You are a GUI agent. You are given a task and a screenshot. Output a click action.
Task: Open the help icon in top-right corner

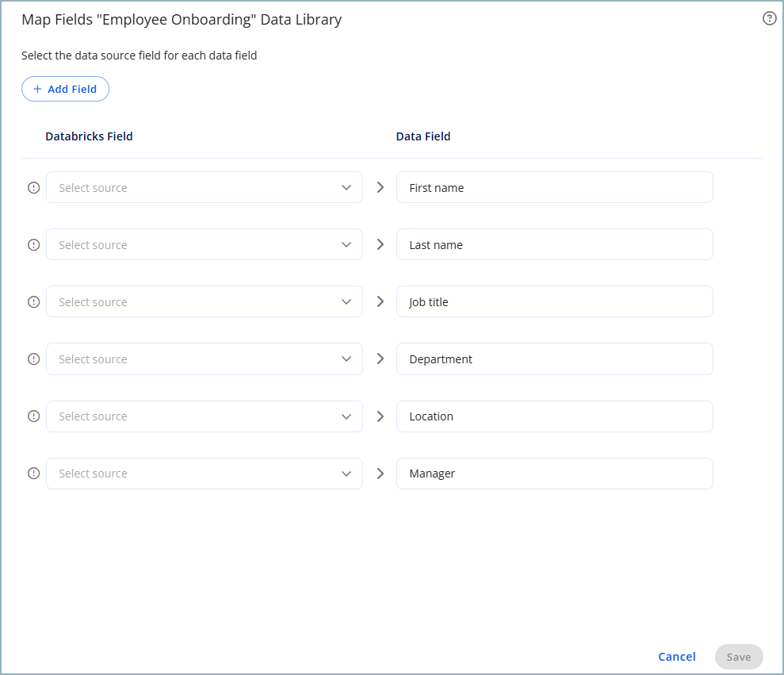point(769,19)
